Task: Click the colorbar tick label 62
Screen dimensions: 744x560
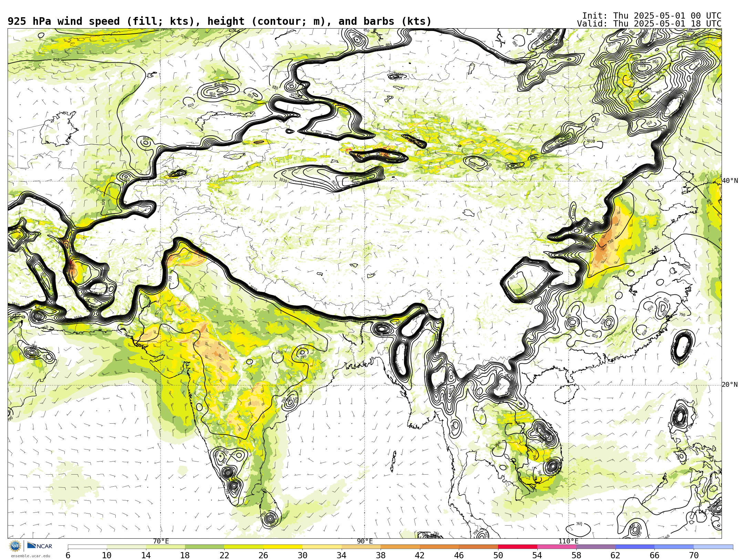Action: click(x=616, y=555)
